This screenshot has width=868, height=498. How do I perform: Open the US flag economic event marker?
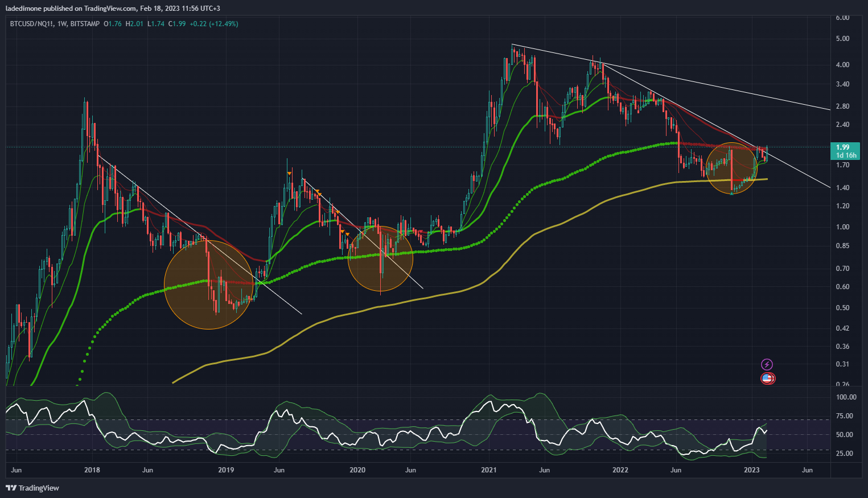point(767,378)
